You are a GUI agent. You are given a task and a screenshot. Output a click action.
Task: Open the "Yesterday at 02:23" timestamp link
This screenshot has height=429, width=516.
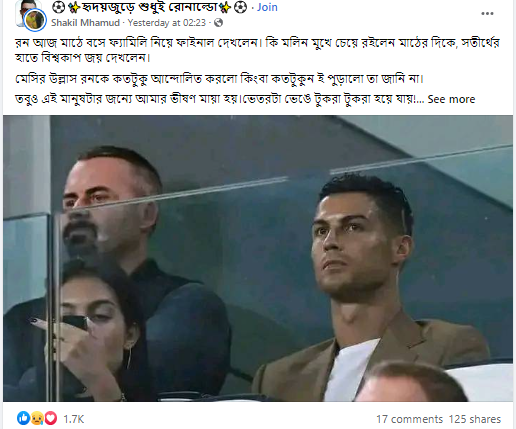[x=167, y=23]
